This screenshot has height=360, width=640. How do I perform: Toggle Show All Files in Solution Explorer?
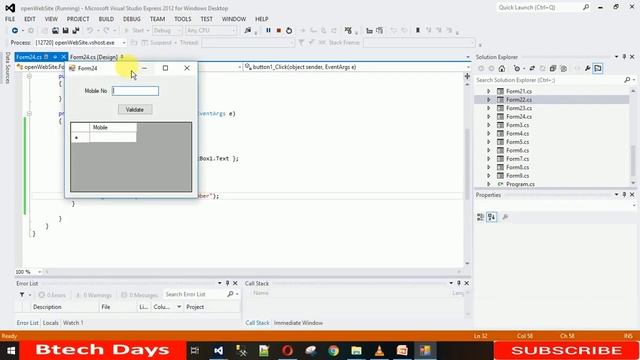pos(563,69)
